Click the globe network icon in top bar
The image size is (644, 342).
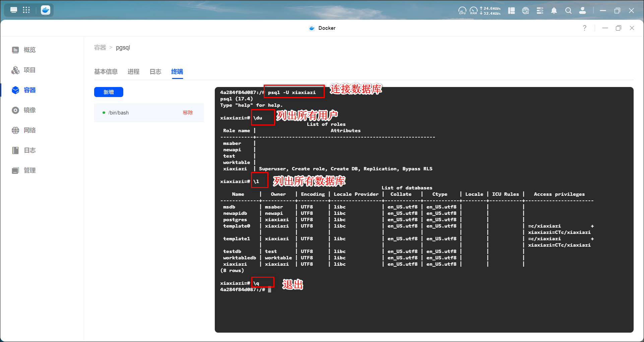(525, 11)
